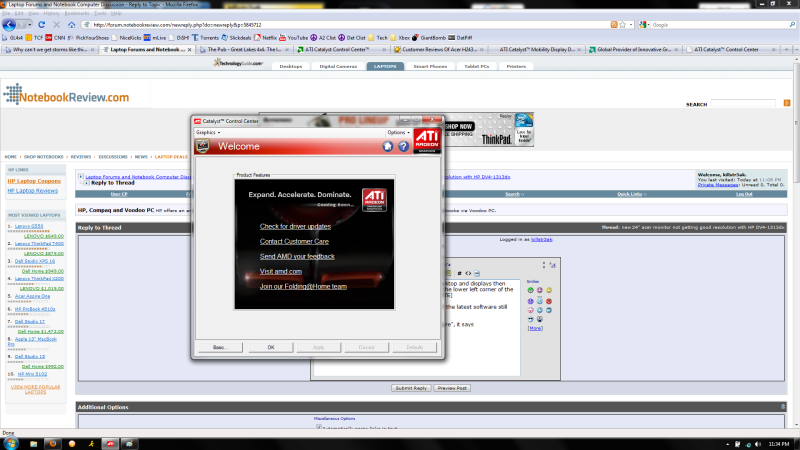Go back with Firefox back arrow
800x450 pixels.
[9, 24]
